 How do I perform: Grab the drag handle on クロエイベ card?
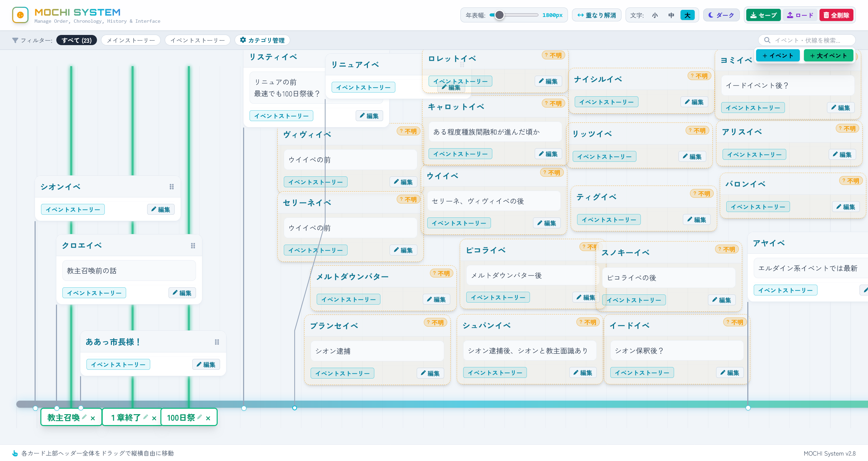(193, 246)
